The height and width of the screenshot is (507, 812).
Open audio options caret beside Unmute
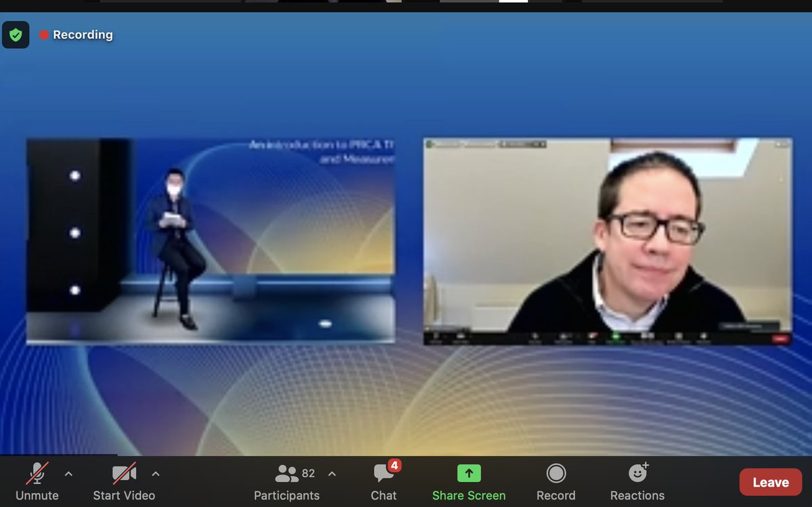point(68,474)
